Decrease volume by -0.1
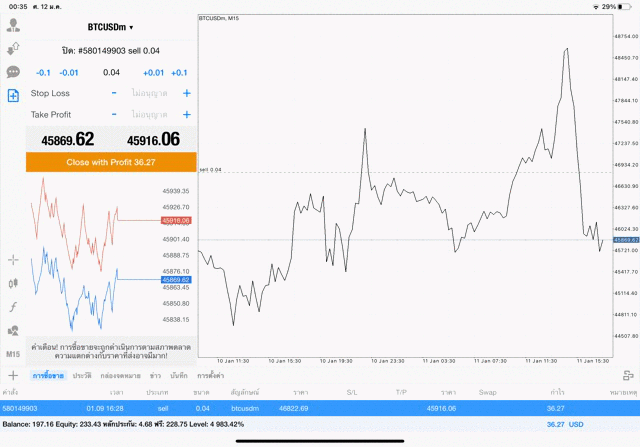 [x=43, y=73]
